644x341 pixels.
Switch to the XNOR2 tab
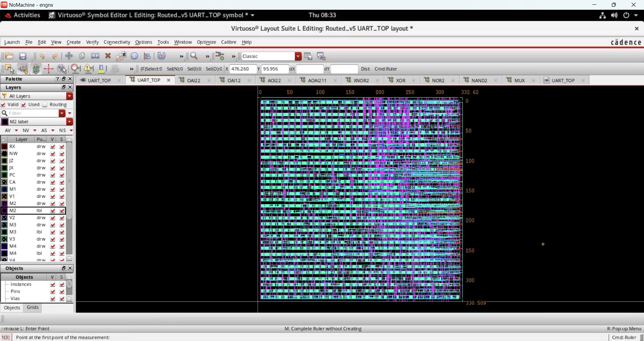tap(361, 80)
